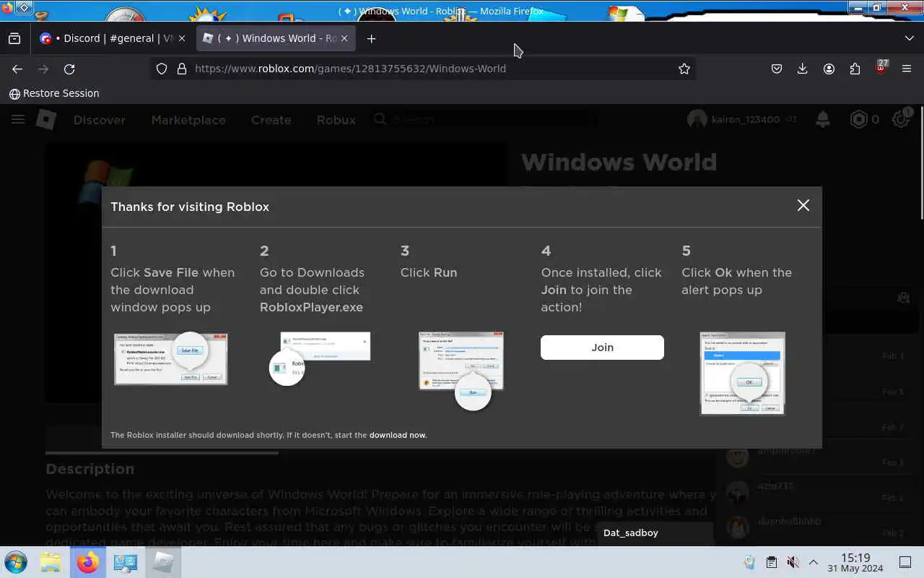Expand the list all tabs chevron
924x578 pixels.
coord(909,38)
